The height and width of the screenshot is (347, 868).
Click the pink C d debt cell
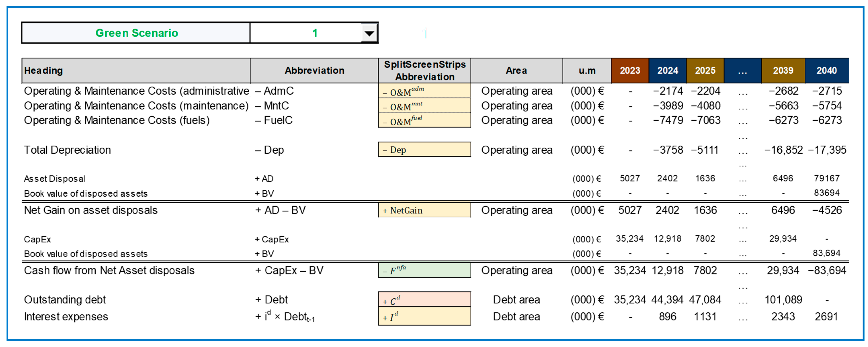[425, 299]
